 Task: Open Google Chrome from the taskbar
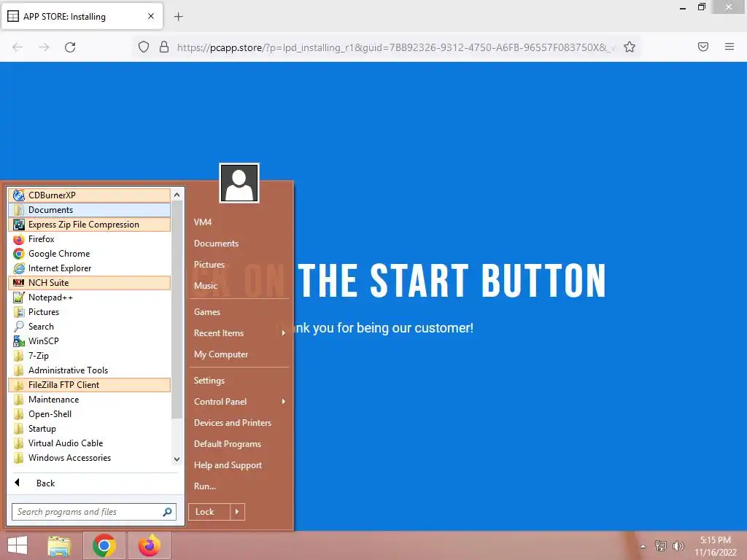104,545
